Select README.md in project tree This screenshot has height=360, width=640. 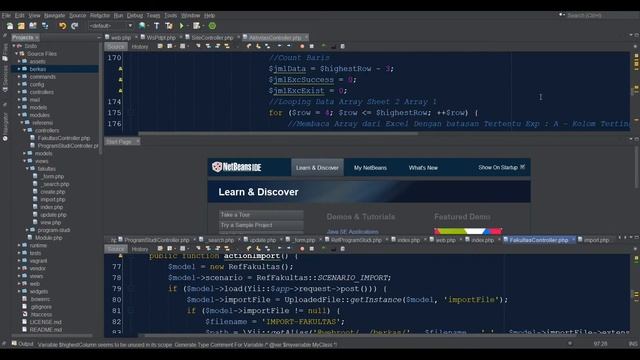coord(45,330)
